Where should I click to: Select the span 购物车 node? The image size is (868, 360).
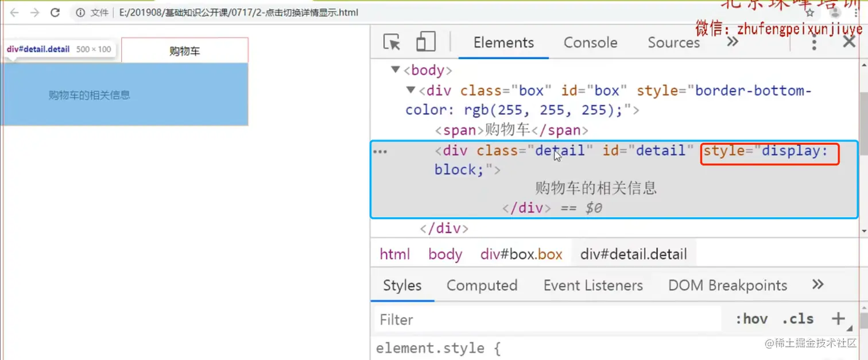pos(511,130)
